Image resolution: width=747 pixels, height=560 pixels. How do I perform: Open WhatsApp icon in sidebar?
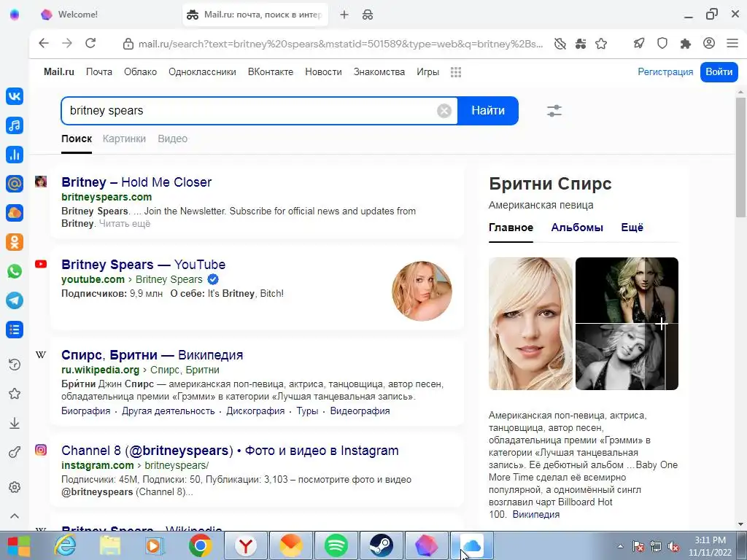click(x=15, y=271)
